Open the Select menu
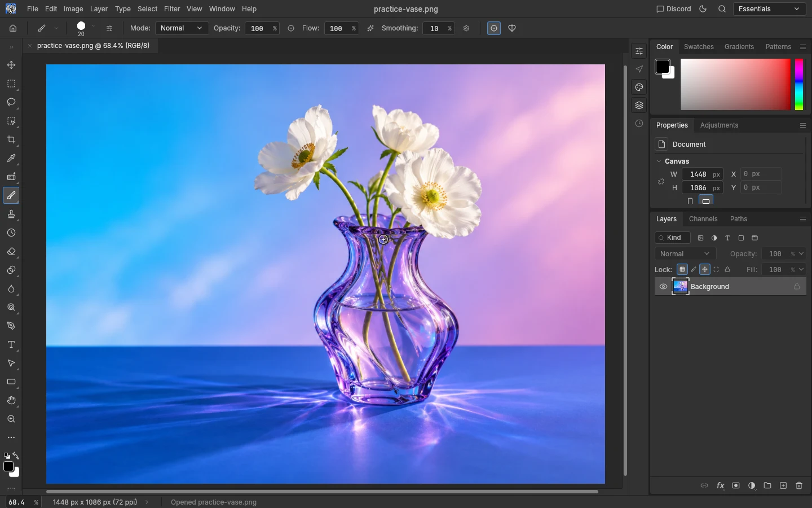 coord(147,9)
